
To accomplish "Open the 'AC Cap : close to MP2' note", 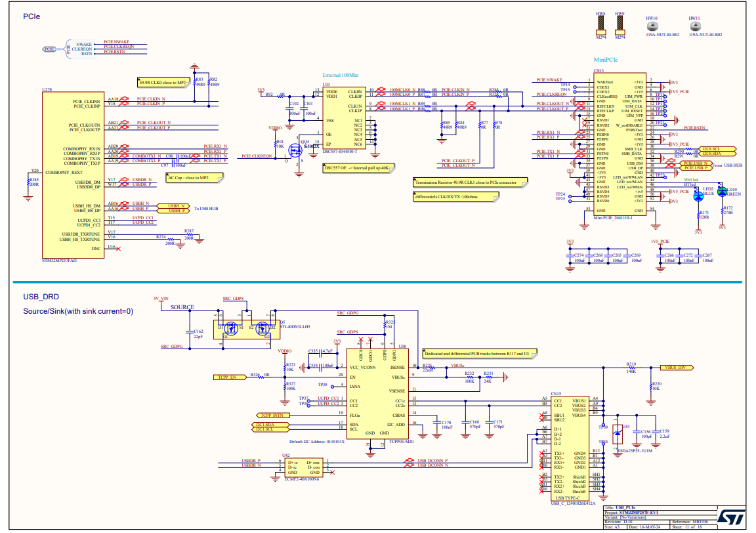I will coord(194,178).
